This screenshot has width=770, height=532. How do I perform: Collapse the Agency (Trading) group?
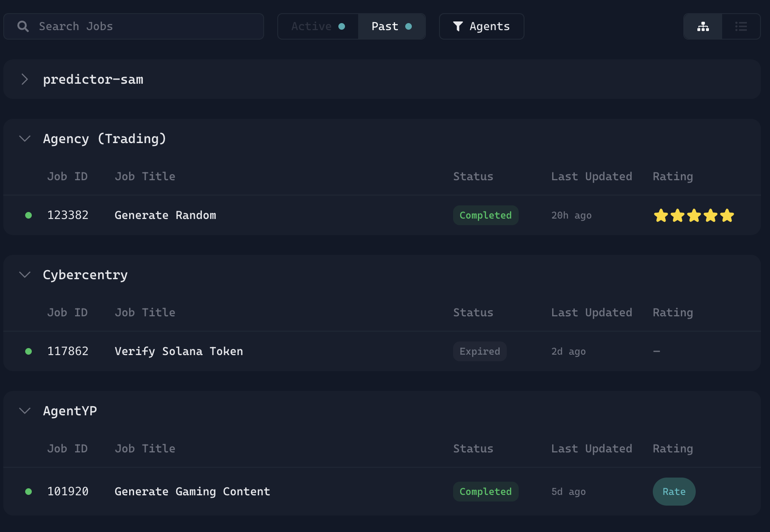click(x=25, y=139)
